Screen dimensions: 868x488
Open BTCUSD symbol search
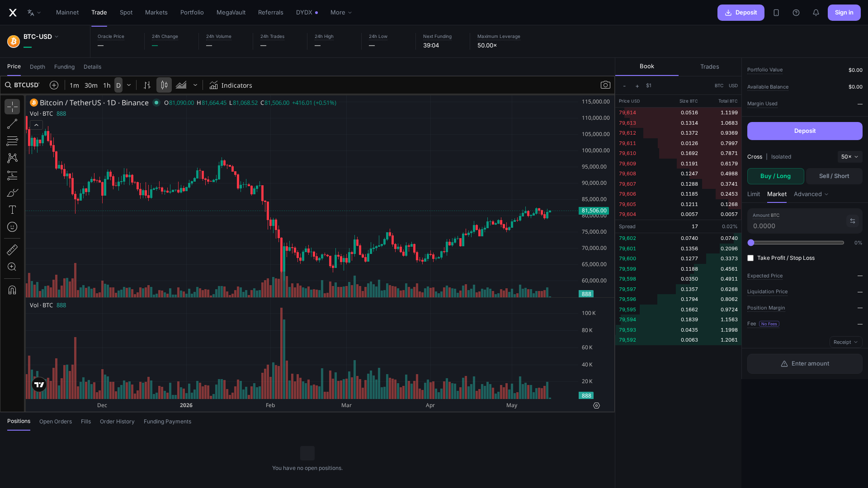(23, 85)
